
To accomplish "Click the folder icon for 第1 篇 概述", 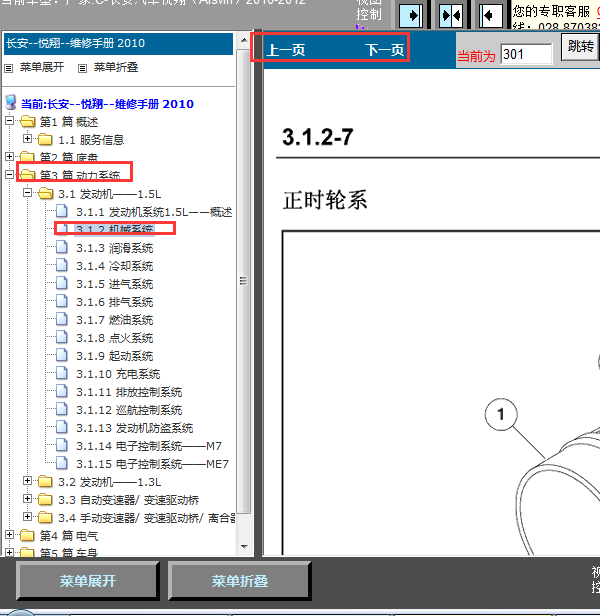I will coord(28,121).
